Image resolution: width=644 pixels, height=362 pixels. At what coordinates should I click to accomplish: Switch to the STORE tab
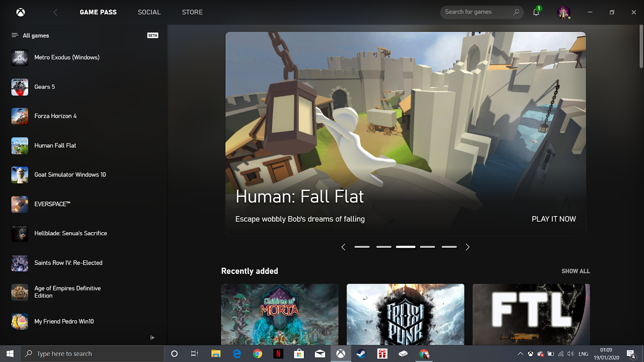pos(192,12)
